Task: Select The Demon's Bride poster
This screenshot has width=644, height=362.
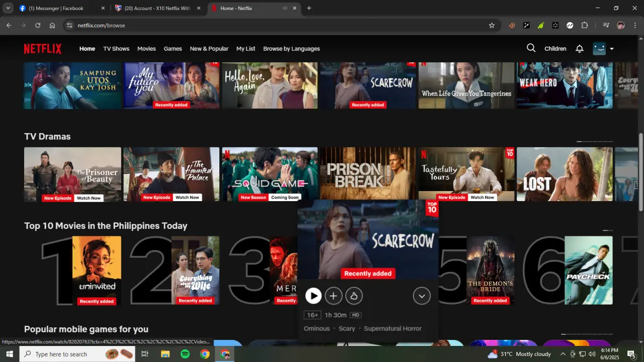Action: (490, 270)
